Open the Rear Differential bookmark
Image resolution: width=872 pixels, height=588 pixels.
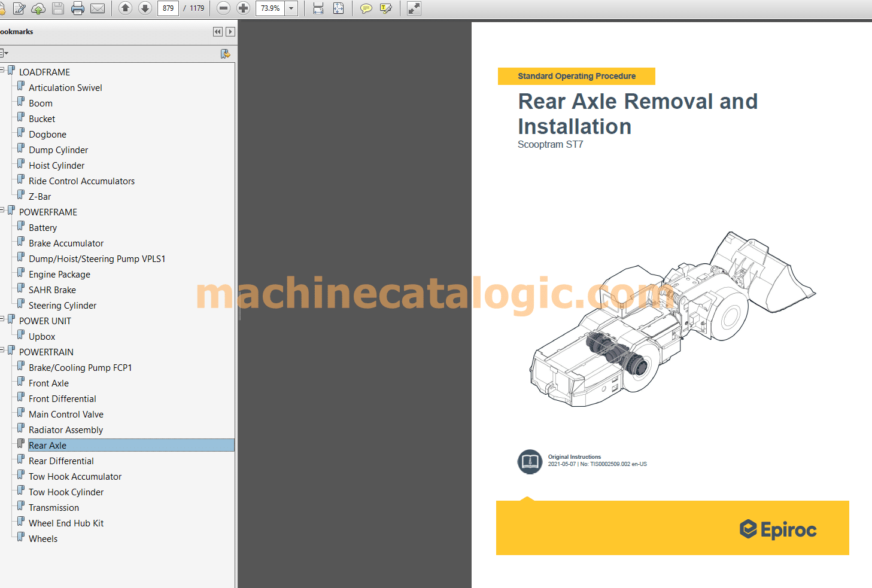(x=61, y=461)
